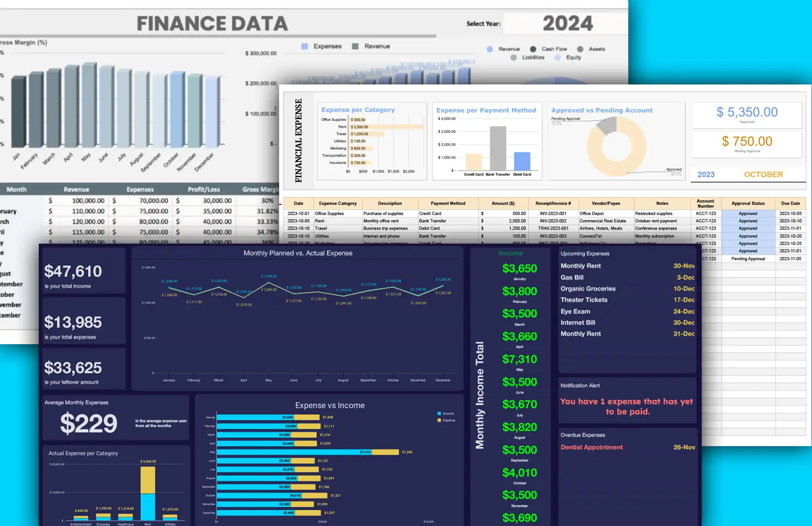
Task: Toggle the Approved status for the Office Supplies row
Action: click(747, 213)
